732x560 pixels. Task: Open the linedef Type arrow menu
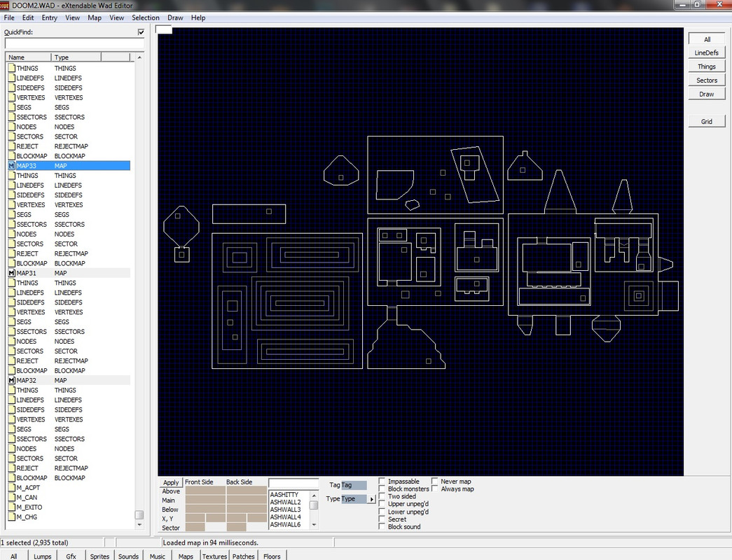click(371, 499)
